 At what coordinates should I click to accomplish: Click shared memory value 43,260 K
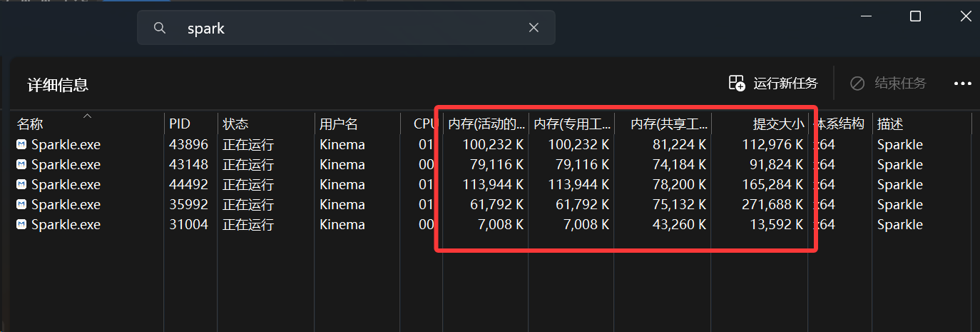pos(679,224)
